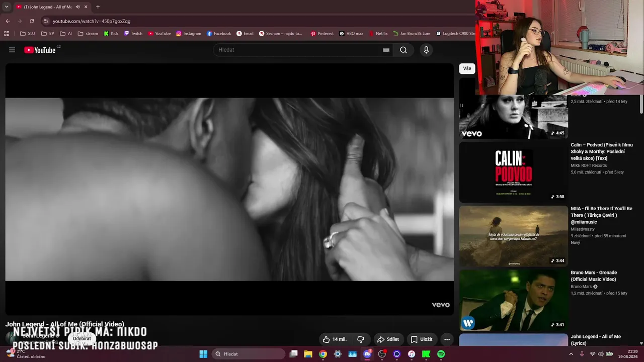Open the Jan Brunclík Lore bookmark

tap(412, 34)
